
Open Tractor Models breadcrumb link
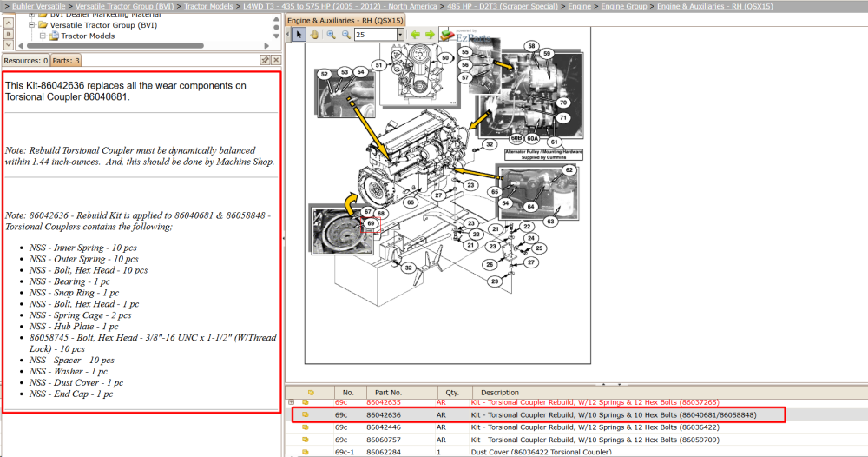point(208,6)
